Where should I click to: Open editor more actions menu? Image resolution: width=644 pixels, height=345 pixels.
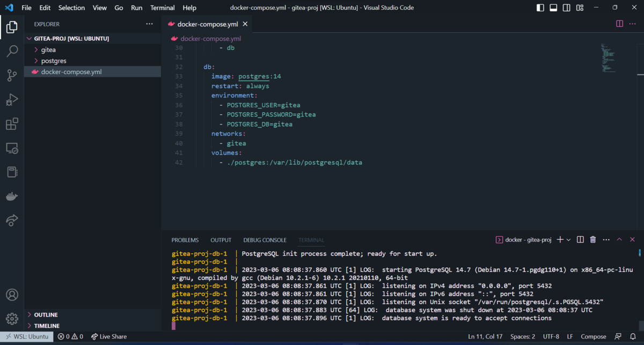point(633,24)
